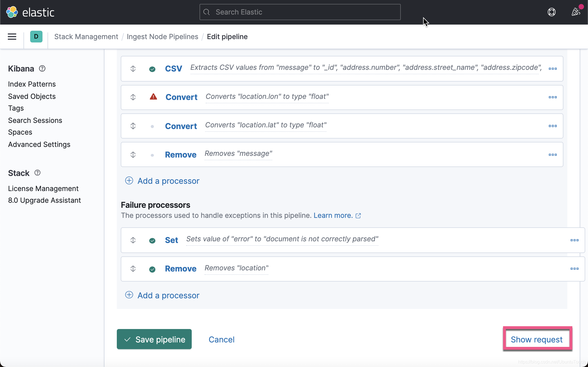Open the help icon in the top bar
This screenshot has width=588, height=367.
[x=552, y=12]
